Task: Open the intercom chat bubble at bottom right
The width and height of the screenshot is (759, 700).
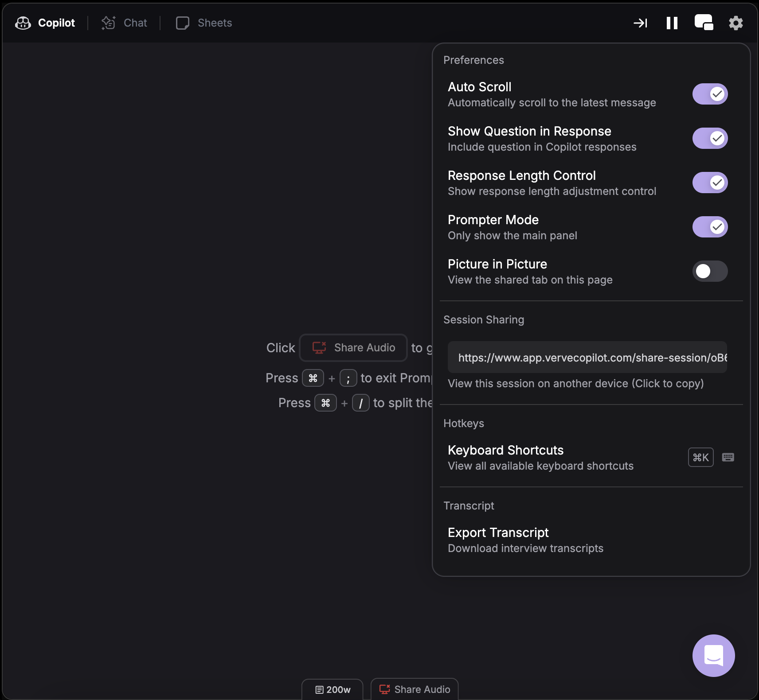Action: [713, 655]
